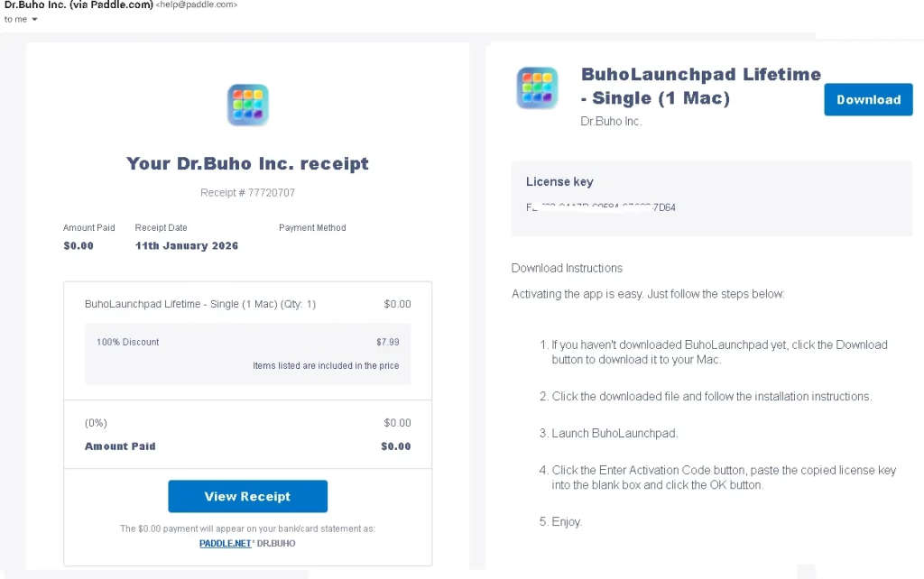924x579 pixels.
Task: Click the license key code text
Action: coord(601,207)
